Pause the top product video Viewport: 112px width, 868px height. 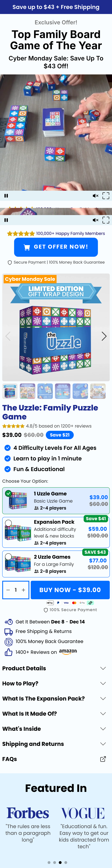click(x=6, y=195)
